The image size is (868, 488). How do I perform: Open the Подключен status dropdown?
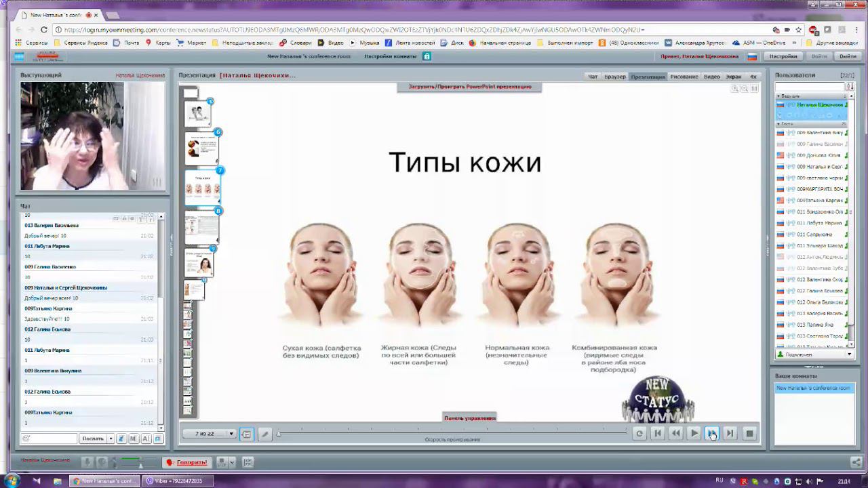(x=814, y=354)
